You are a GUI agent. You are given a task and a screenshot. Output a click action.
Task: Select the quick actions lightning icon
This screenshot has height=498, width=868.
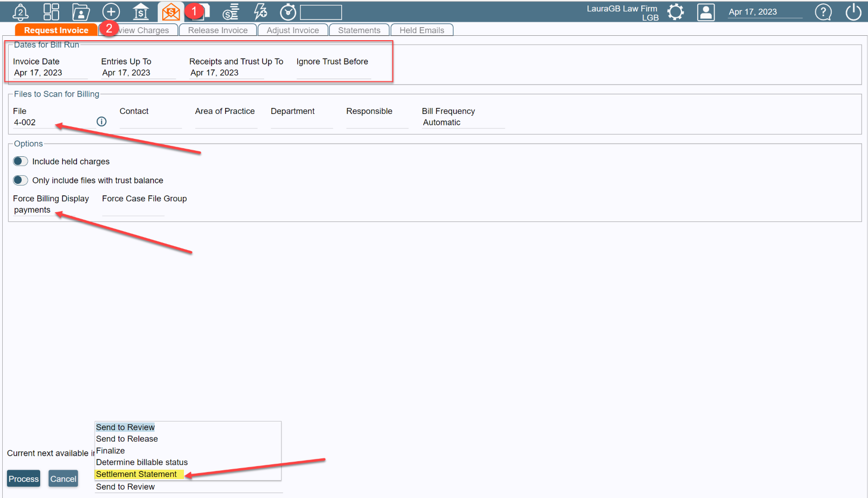point(260,11)
